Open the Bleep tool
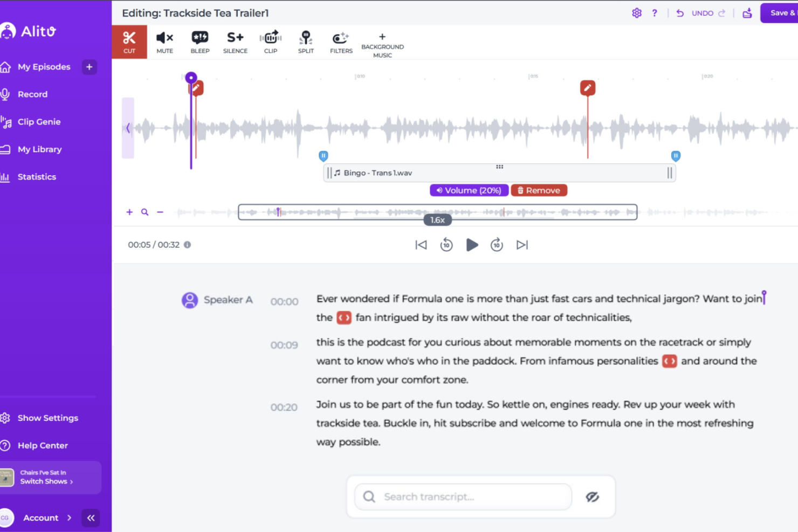 [200, 42]
